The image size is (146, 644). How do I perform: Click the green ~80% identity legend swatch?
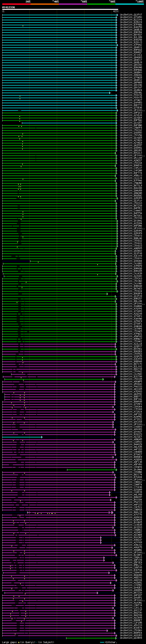click(101, 4)
